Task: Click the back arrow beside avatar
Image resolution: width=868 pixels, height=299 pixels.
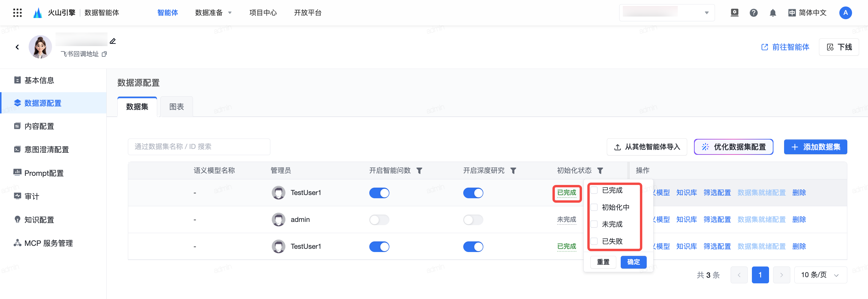Action: [17, 47]
